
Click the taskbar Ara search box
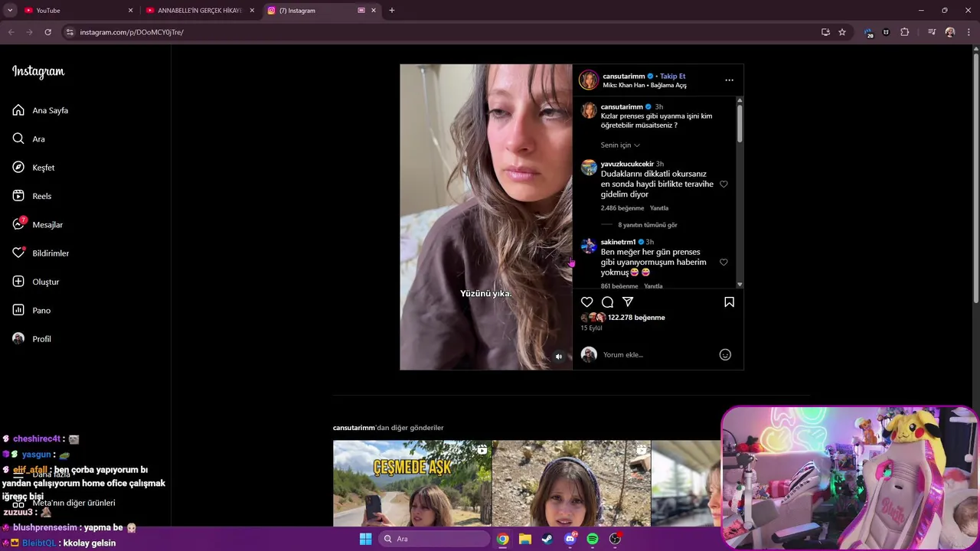coord(434,539)
